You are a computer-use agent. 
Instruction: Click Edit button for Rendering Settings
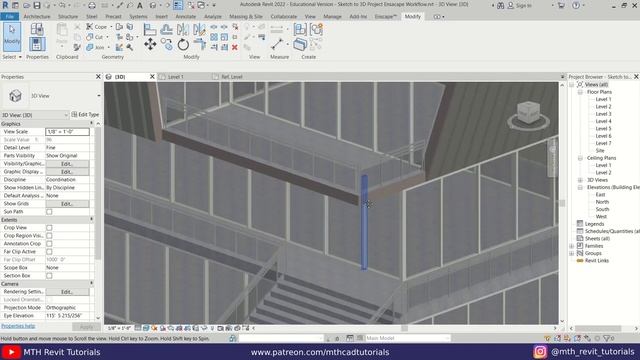click(67, 292)
